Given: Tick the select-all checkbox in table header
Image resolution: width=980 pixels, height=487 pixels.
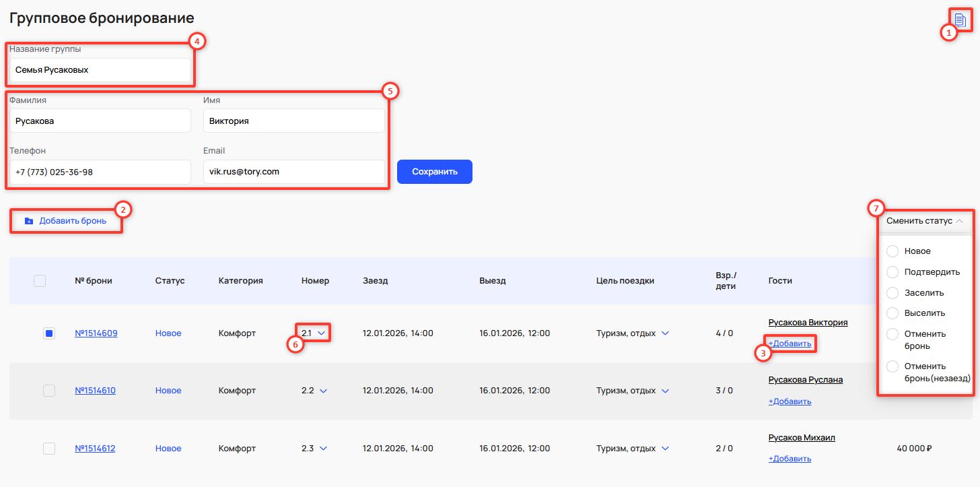Looking at the screenshot, I should (40, 281).
